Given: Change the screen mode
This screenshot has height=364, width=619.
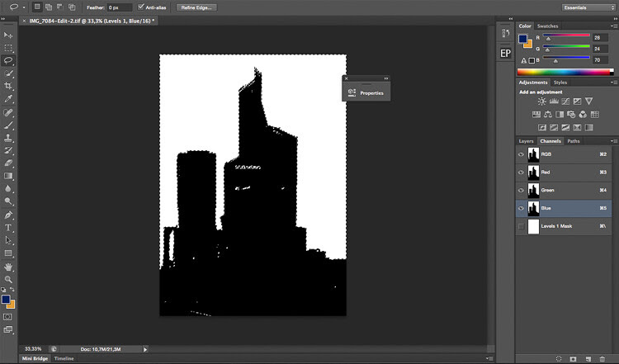Looking at the screenshot, I should click(x=8, y=329).
